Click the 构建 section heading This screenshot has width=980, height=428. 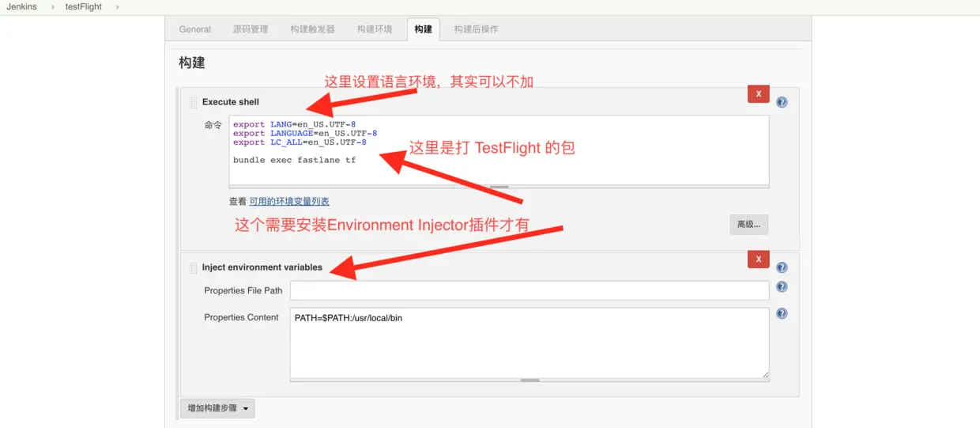191,62
